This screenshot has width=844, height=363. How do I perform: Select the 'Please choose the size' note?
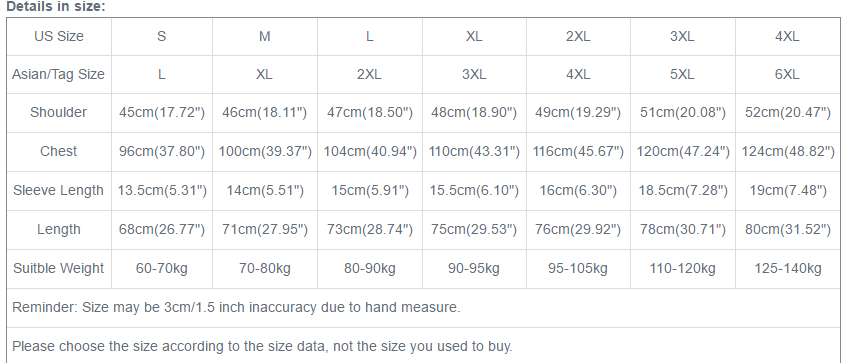(262, 346)
